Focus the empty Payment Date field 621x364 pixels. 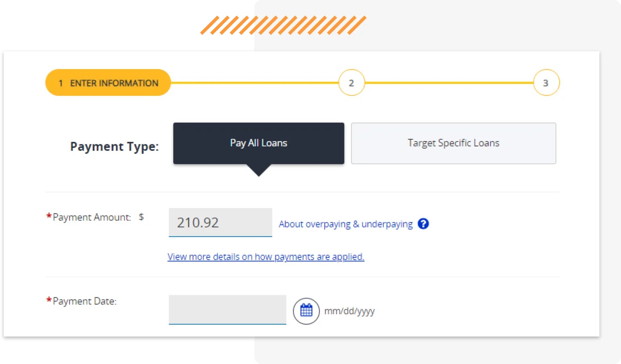227,309
